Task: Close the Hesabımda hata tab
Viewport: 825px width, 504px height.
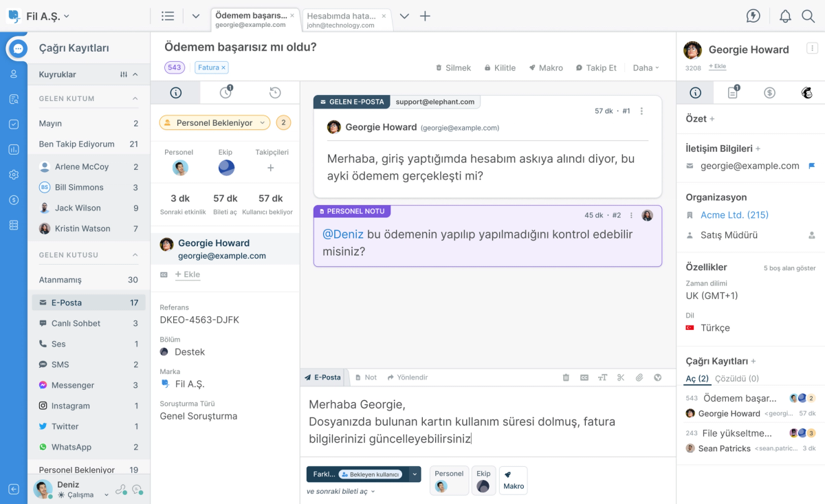Action: click(384, 15)
